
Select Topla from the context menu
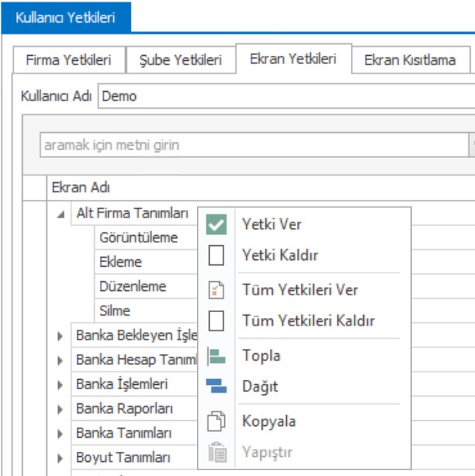tap(304, 356)
